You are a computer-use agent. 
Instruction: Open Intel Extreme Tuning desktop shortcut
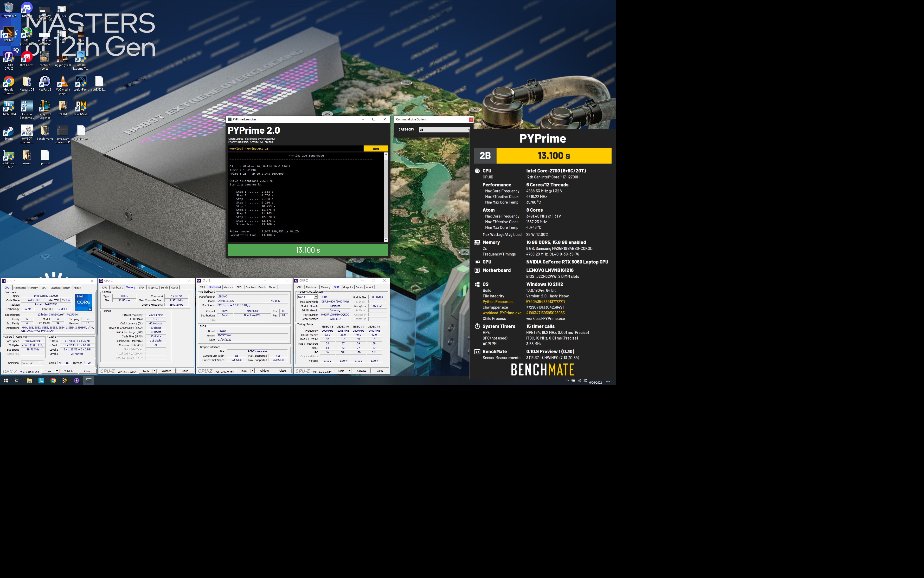pyautogui.click(x=81, y=60)
